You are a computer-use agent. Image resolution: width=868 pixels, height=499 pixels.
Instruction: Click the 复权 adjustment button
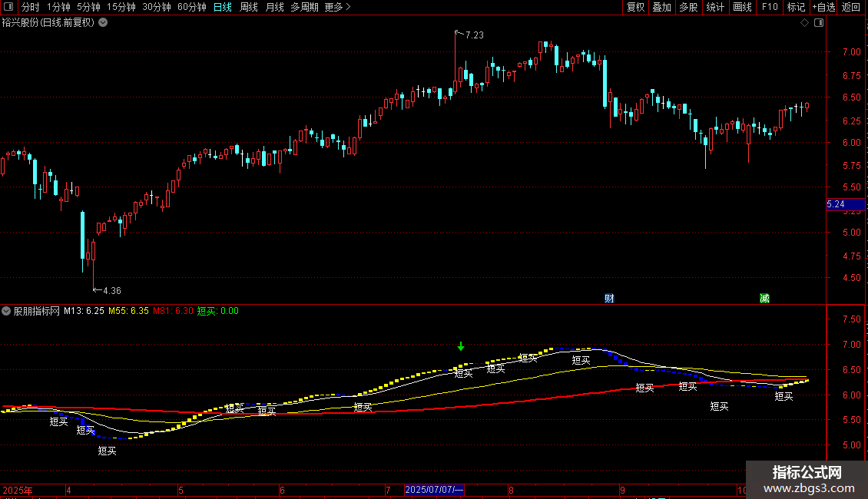(x=635, y=7)
